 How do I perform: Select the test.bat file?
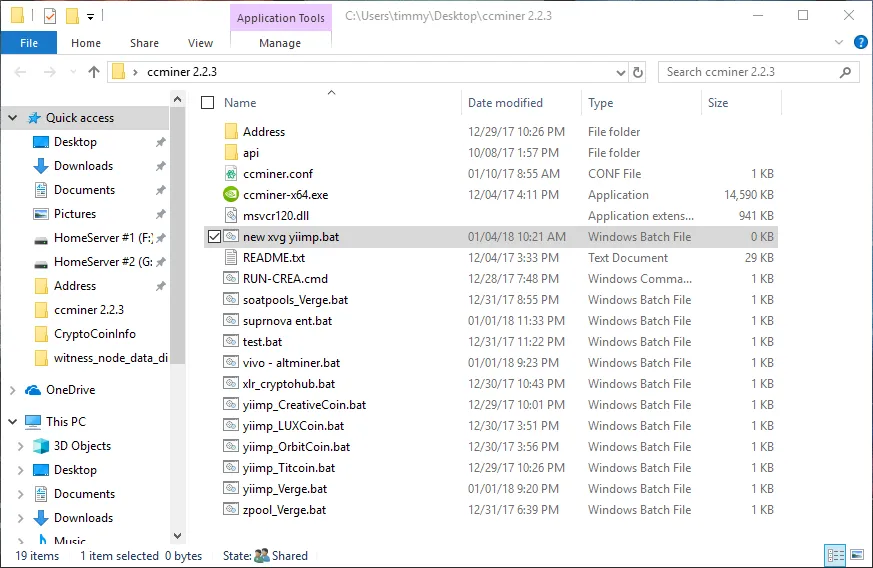coord(262,342)
